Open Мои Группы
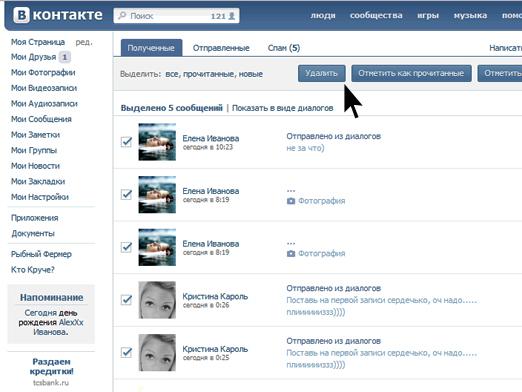The width and height of the screenshot is (522, 392). pyautogui.click(x=34, y=150)
